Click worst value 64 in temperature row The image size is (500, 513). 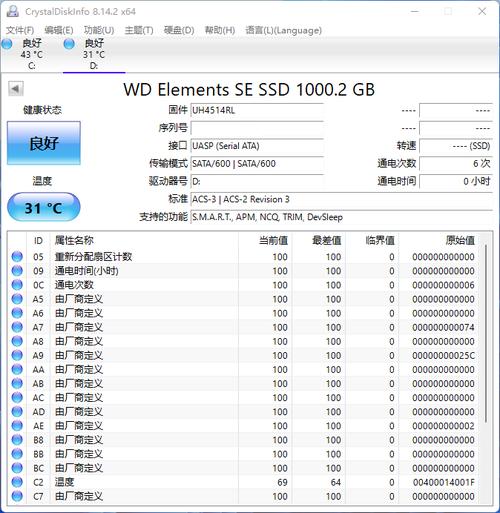click(336, 482)
